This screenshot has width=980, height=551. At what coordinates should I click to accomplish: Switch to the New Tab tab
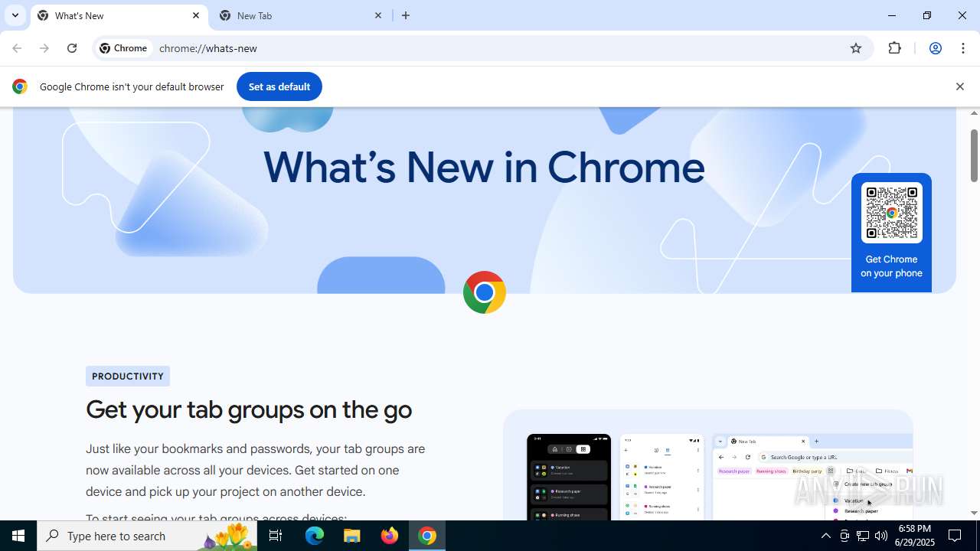(x=302, y=15)
